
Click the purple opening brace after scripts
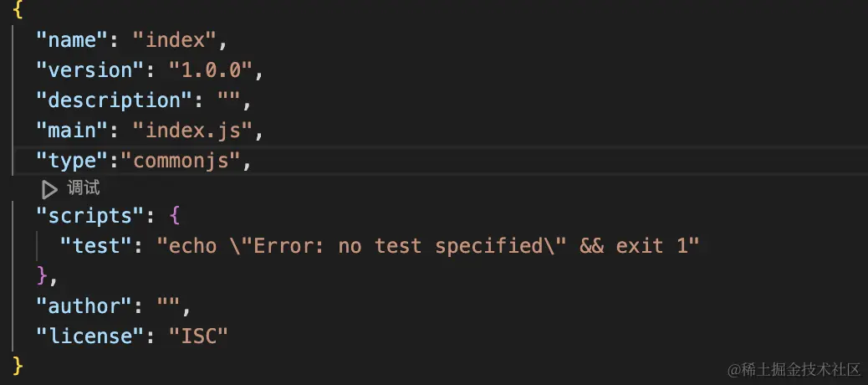[x=175, y=215]
